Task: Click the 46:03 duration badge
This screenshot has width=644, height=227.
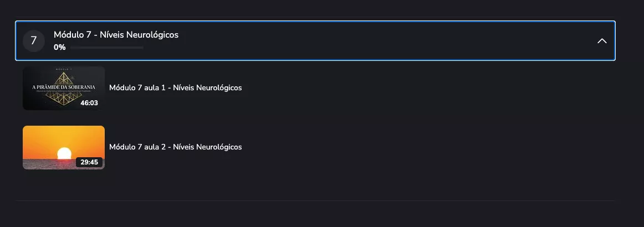Action: tap(89, 102)
